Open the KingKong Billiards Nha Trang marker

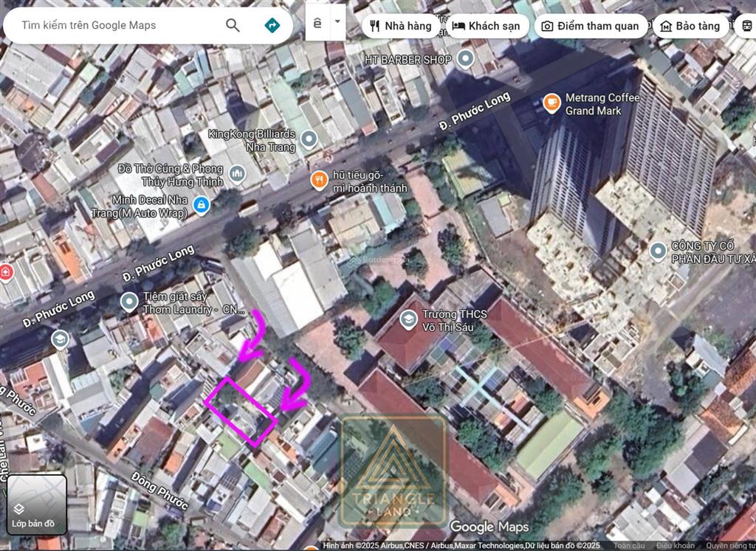[309, 138]
